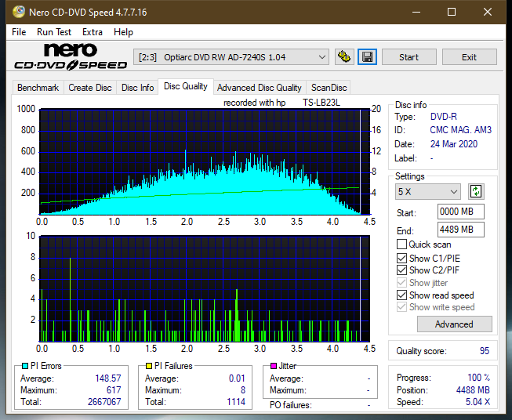Click the disc ID CMC MAG. AM3

pyautogui.click(x=460, y=130)
